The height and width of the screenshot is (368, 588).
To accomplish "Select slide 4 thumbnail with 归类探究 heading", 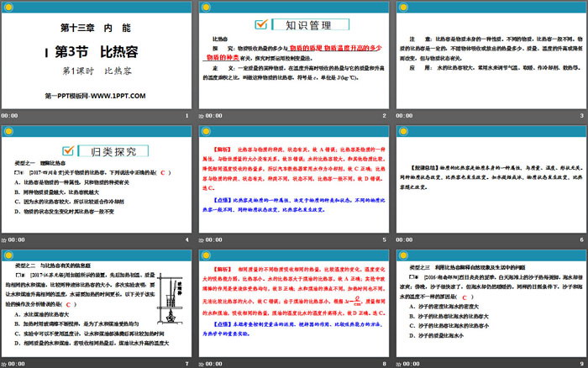I will 97,179.
